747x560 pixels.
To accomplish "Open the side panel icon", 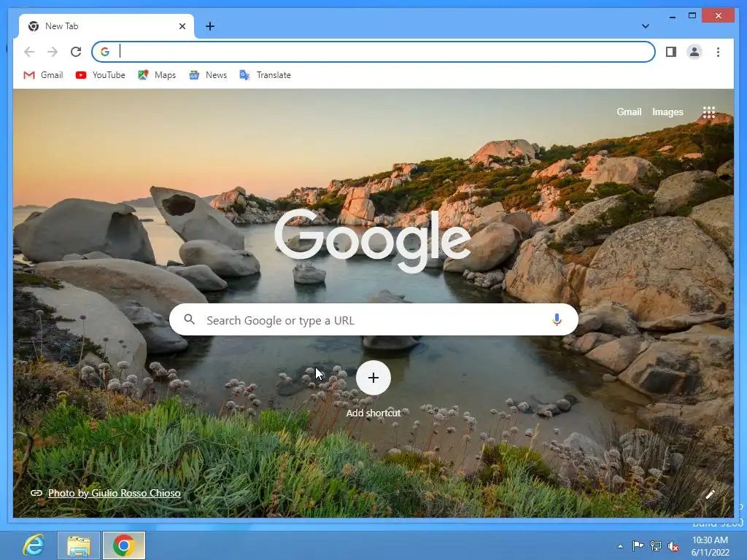I will tap(671, 52).
